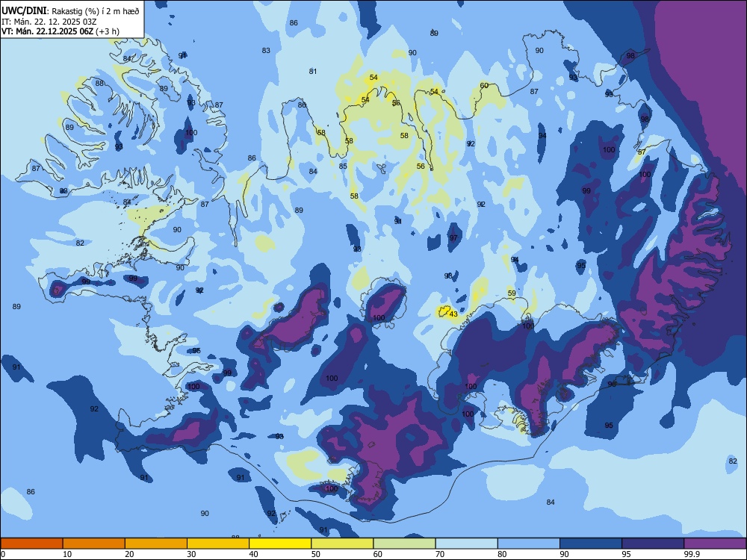Image resolution: width=747 pixels, height=560 pixels.
Task: Click the '99.9' label on the legend scale
Action: point(690,554)
